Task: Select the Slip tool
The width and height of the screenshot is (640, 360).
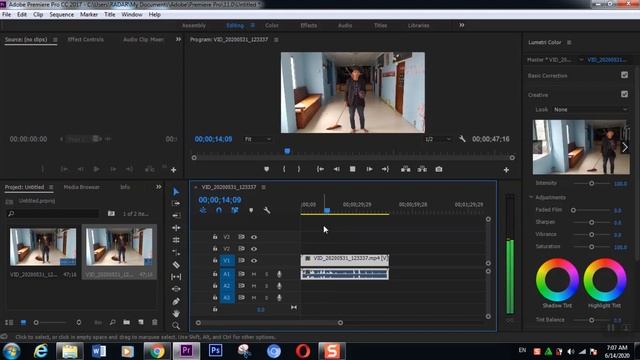Action: tap(176, 277)
